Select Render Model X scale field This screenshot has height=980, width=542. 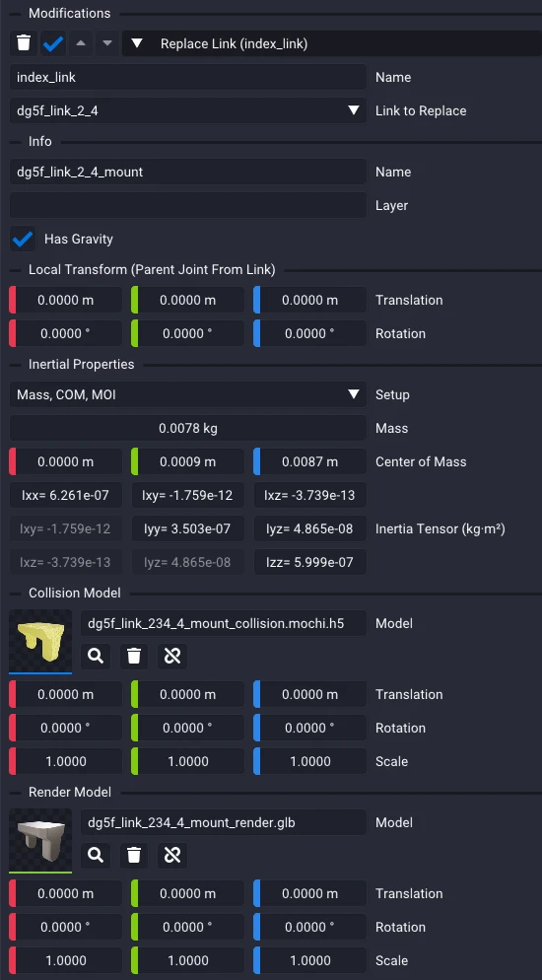coord(66,960)
